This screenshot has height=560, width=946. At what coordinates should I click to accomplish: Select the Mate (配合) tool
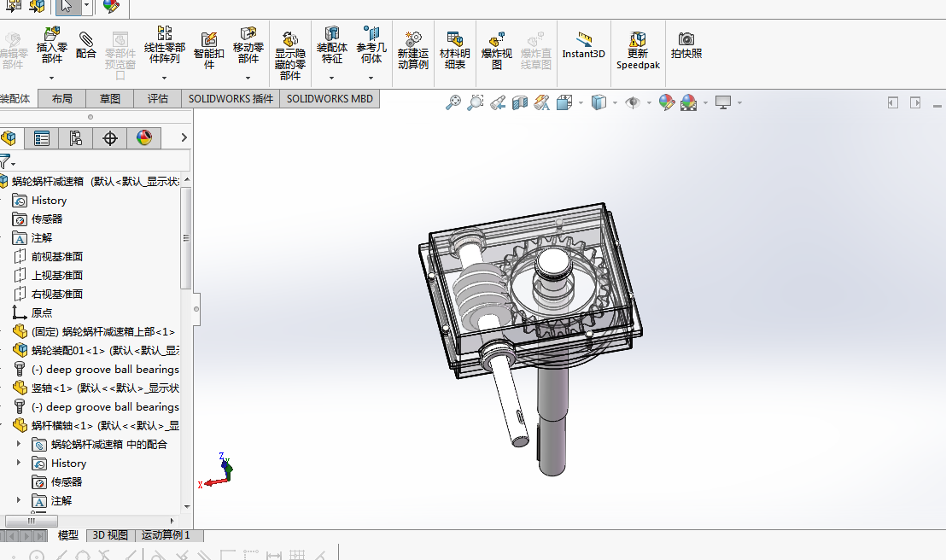(85, 45)
